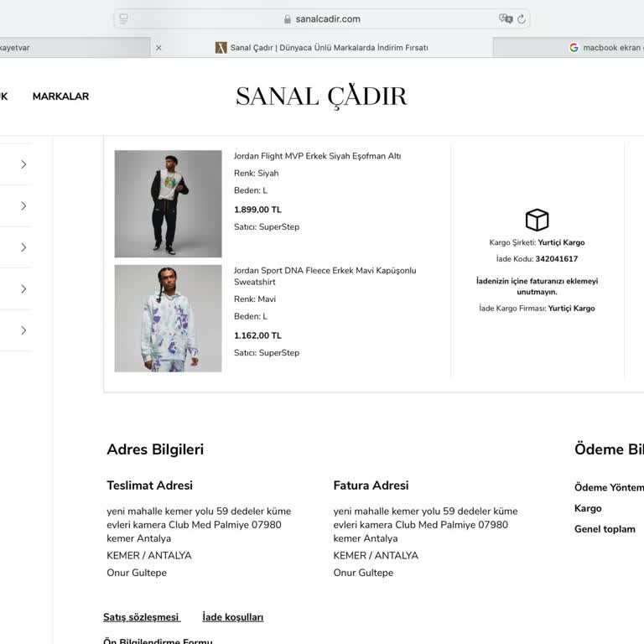Click the lock icon beside sanalcadir.com
This screenshot has width=644, height=644.
(x=288, y=19)
